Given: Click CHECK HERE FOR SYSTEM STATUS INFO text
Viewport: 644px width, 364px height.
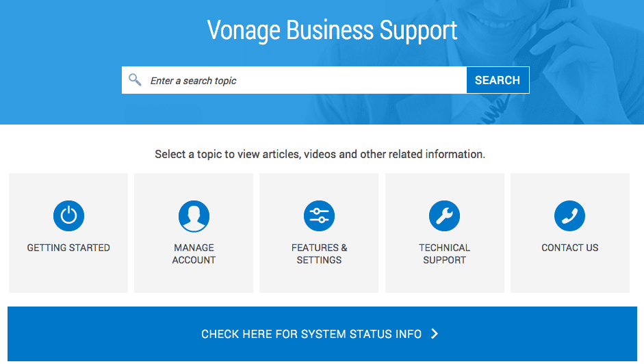Looking at the screenshot, I should click(x=311, y=334).
